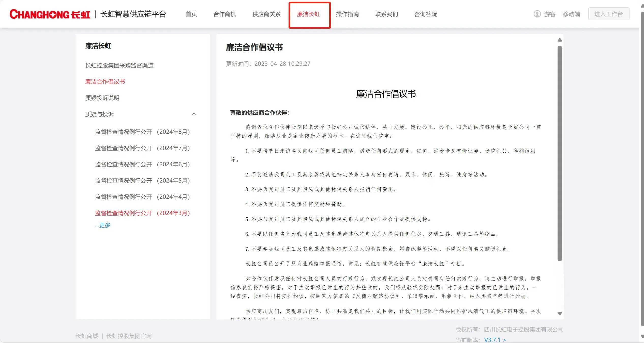Viewport: 644px width, 343px height.
Task: Click the article panel scrollbar thumb
Action: coord(560,153)
